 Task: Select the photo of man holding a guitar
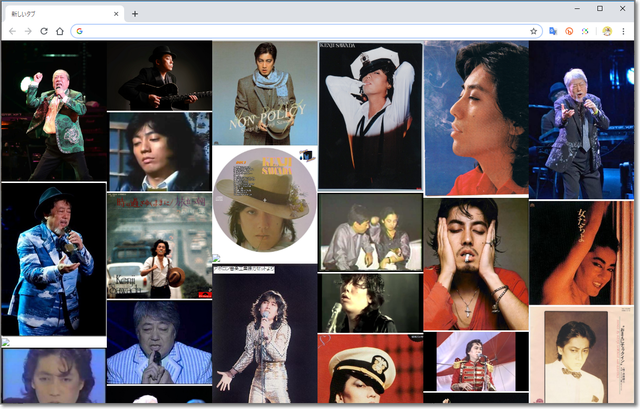tap(158, 75)
